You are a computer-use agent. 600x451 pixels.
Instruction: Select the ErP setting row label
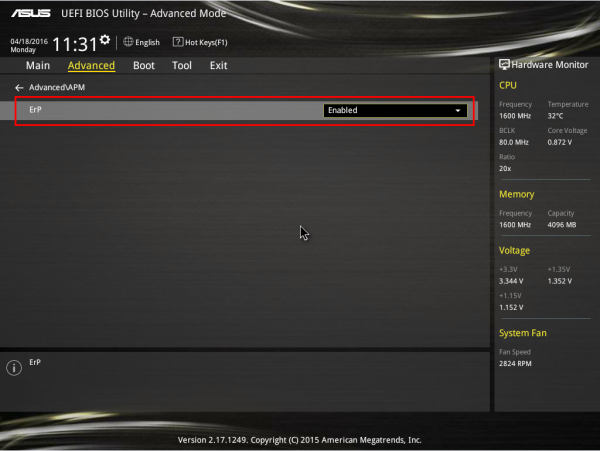coord(35,110)
